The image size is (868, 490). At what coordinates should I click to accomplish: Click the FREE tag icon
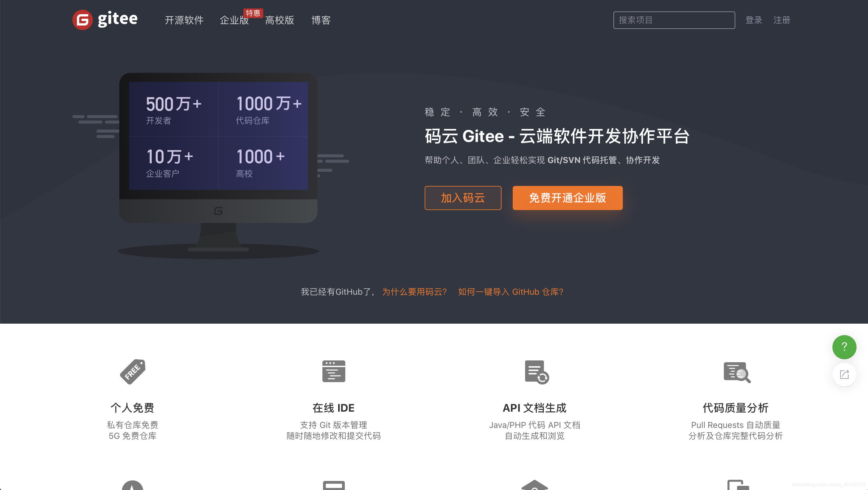click(x=132, y=372)
